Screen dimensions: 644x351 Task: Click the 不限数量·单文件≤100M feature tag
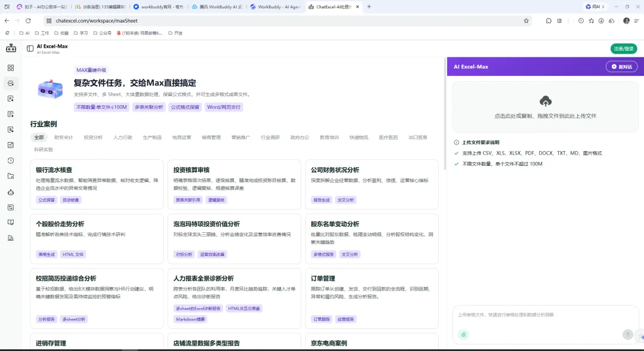pos(101,107)
